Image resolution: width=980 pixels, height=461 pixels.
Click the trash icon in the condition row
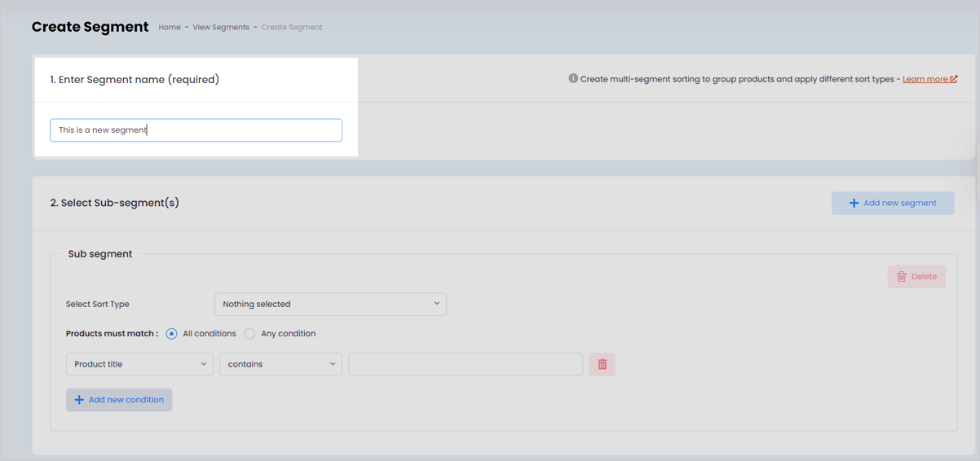[603, 364]
